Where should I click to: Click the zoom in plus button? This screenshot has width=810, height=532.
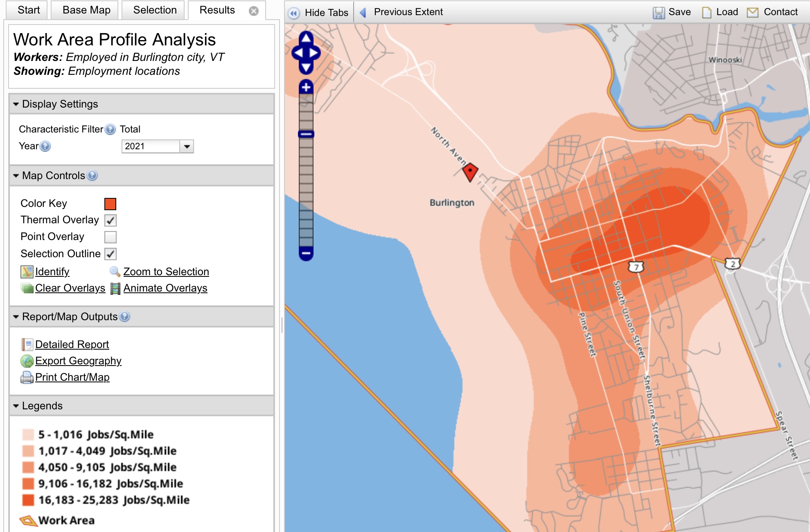pyautogui.click(x=306, y=87)
